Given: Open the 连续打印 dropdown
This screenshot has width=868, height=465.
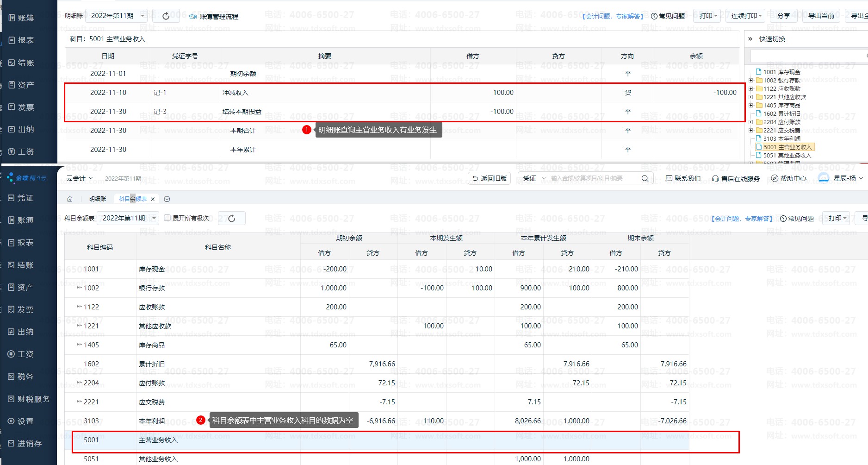Looking at the screenshot, I should coord(746,16).
